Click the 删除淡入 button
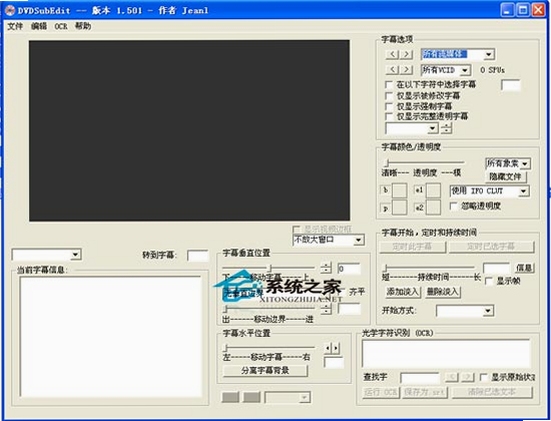 [443, 292]
